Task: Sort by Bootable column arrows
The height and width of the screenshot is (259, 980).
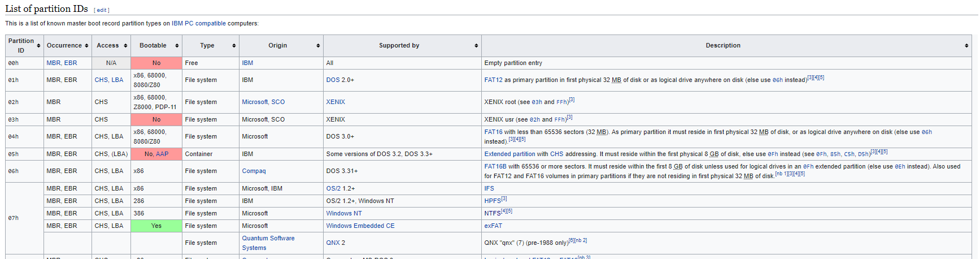Action: click(177, 46)
